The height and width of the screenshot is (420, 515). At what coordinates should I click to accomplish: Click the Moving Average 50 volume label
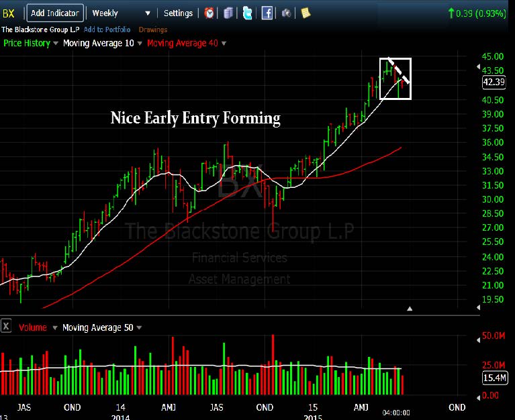[x=98, y=327]
